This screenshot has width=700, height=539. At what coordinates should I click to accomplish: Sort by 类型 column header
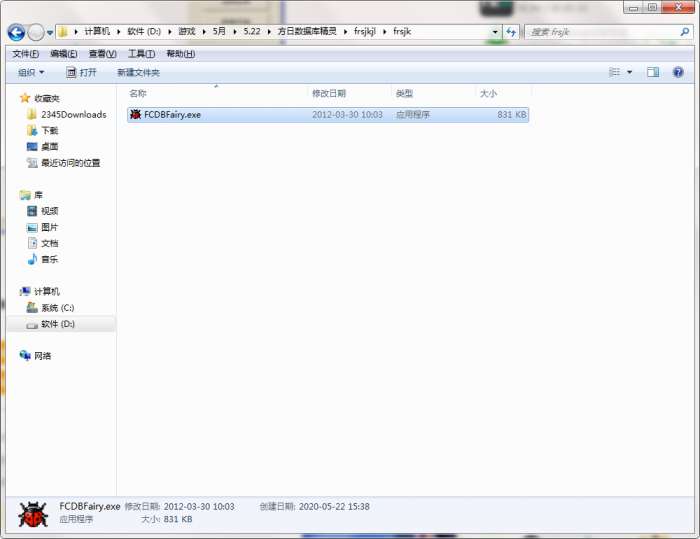[404, 93]
